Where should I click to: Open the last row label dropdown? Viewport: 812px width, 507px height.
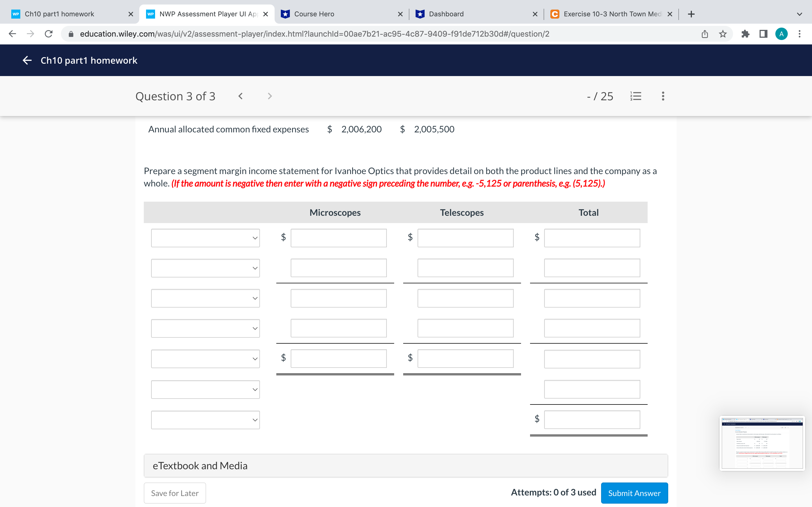[x=205, y=420]
